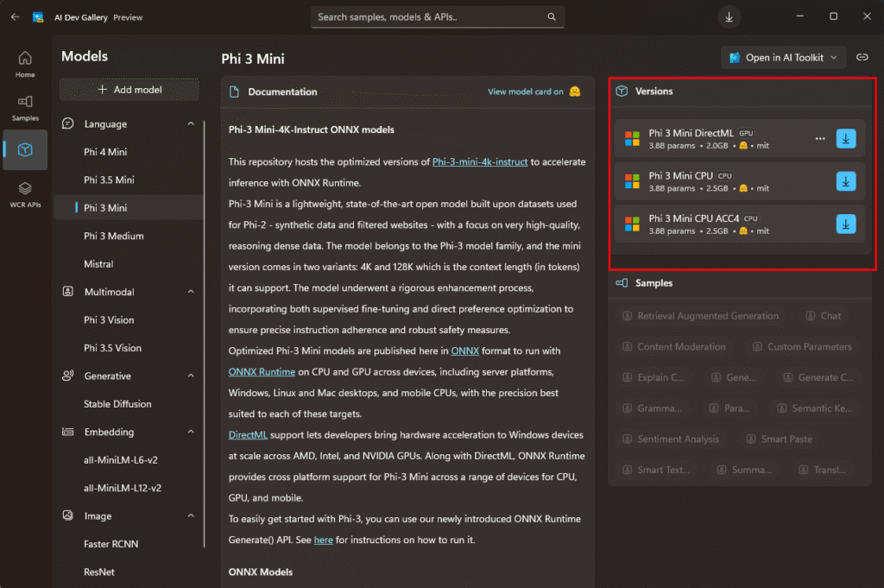Click the Add model button
Viewport: 884px width, 588px height.
click(x=129, y=90)
